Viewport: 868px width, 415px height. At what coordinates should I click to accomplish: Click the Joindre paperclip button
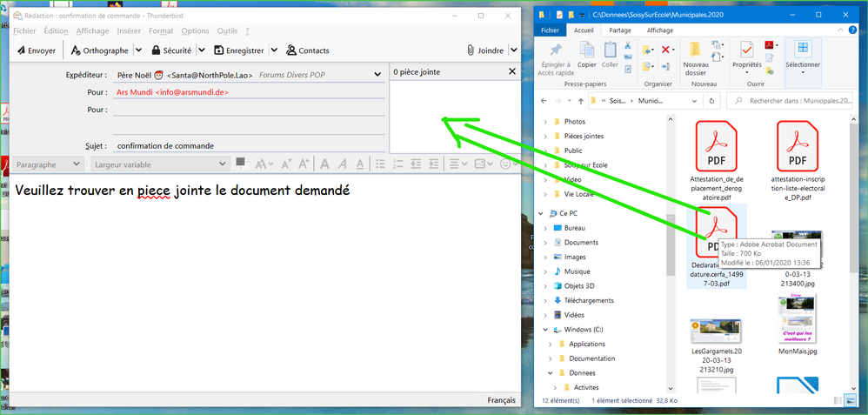pyautogui.click(x=484, y=50)
